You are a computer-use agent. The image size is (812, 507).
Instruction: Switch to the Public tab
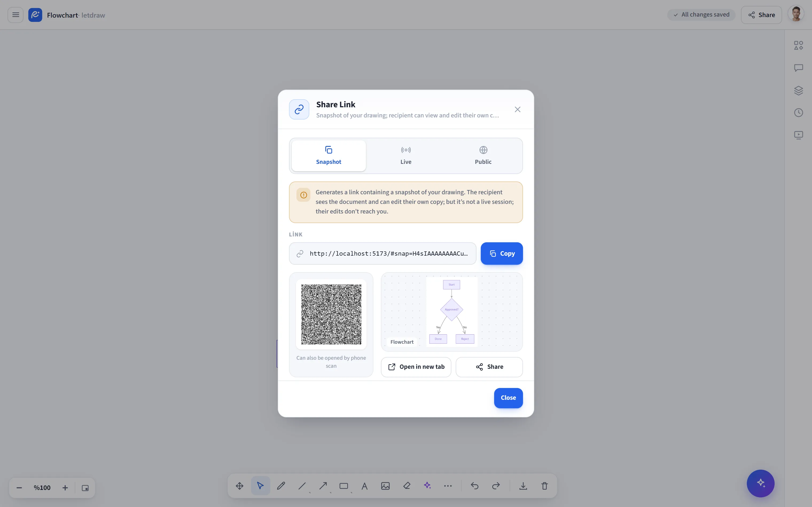coord(483,156)
